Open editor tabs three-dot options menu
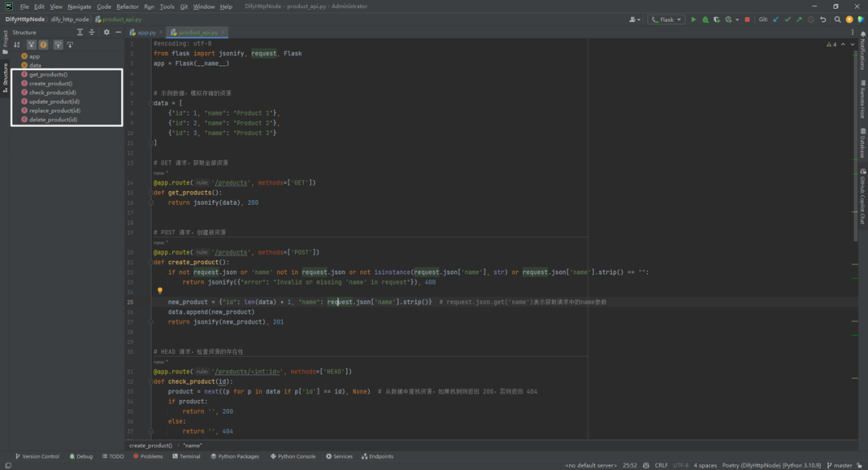The width and height of the screenshot is (868, 470). tap(853, 32)
